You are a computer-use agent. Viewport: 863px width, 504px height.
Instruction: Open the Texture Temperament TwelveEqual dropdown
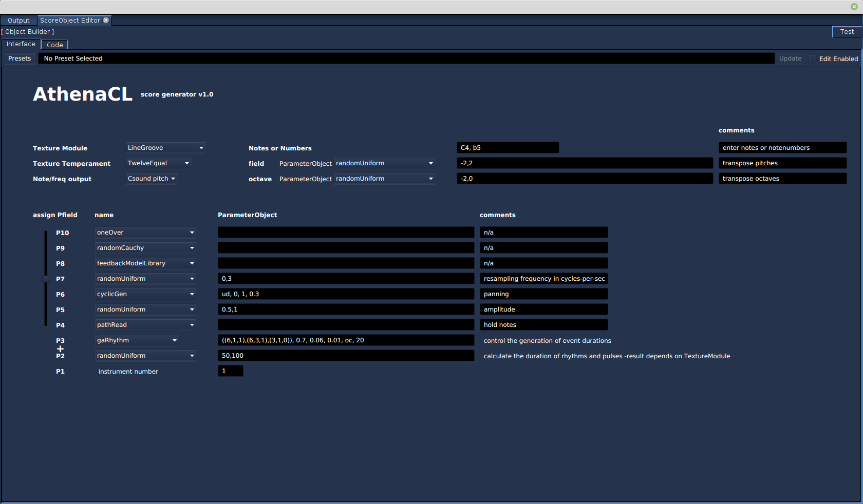(x=158, y=163)
